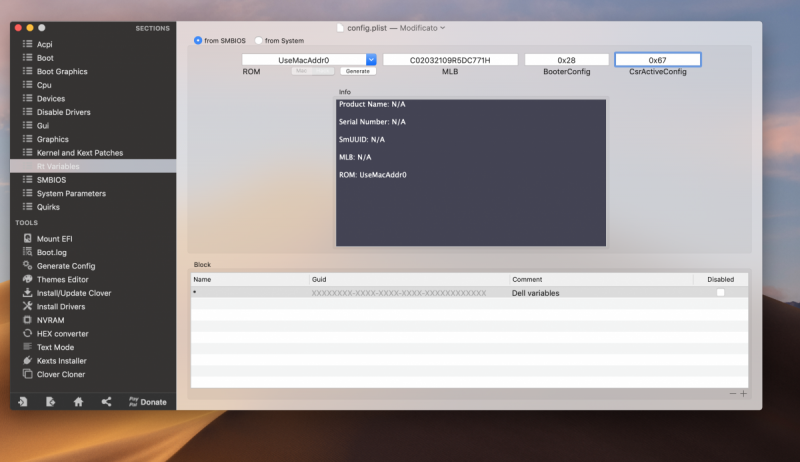Toggle Disabled checkbox for Dell variables

point(720,293)
